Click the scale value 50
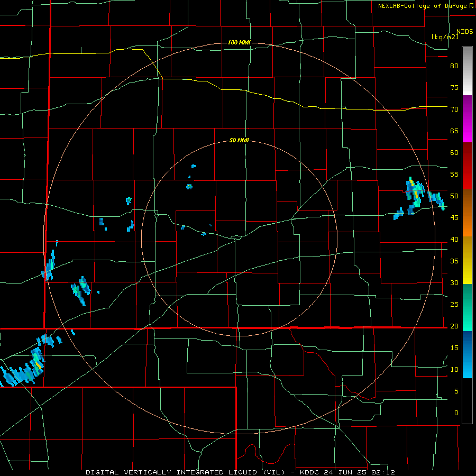The height and width of the screenshot is (476, 476). pyautogui.click(x=454, y=196)
